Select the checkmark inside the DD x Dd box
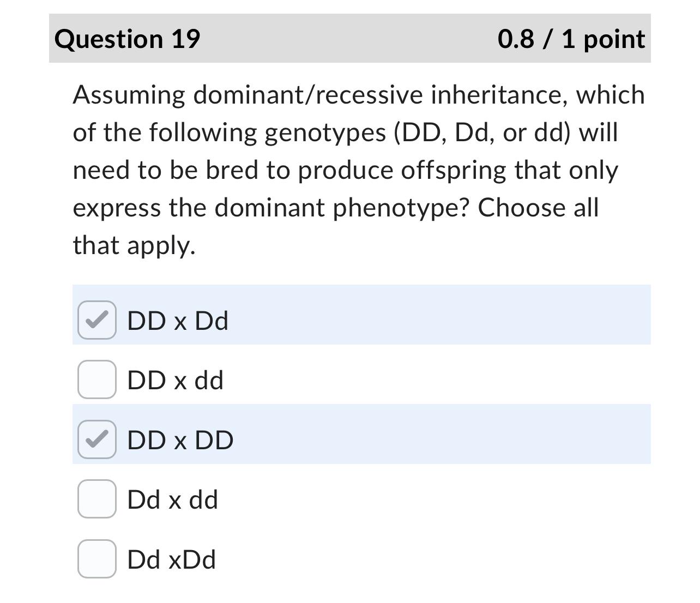 (96, 321)
